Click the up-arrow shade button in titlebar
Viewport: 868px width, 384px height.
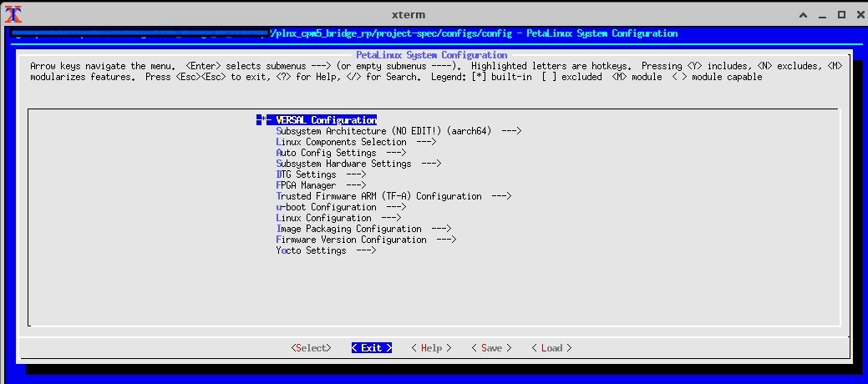[x=800, y=14]
